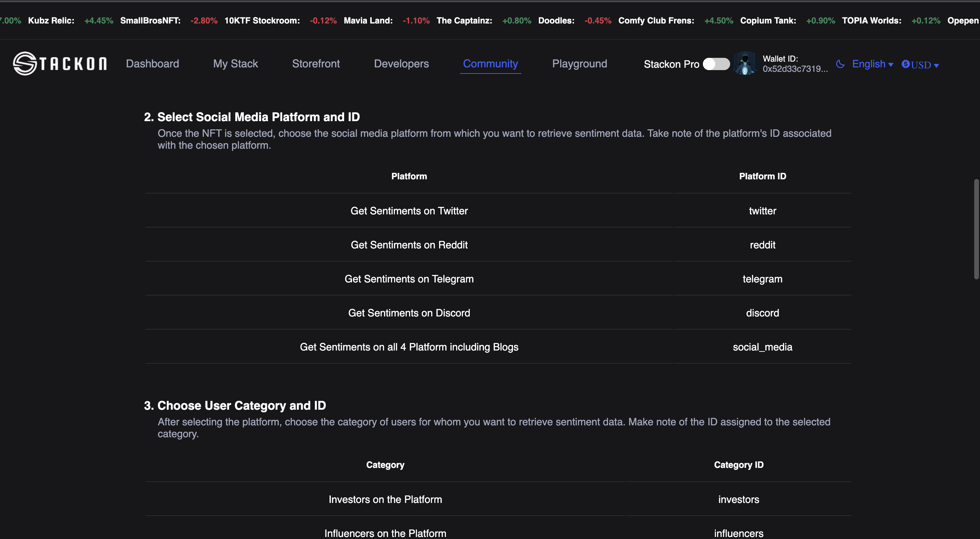Screen dimensions: 980x539
Task: Click the wallet avatar image
Action: tap(745, 64)
